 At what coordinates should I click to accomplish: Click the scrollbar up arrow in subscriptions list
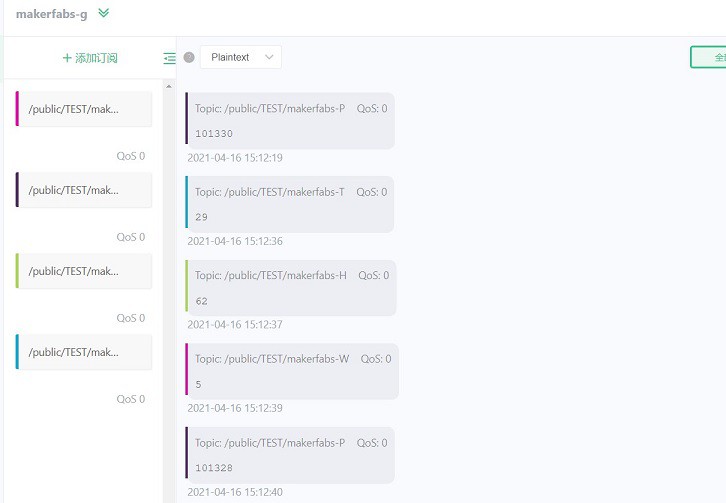(169, 86)
